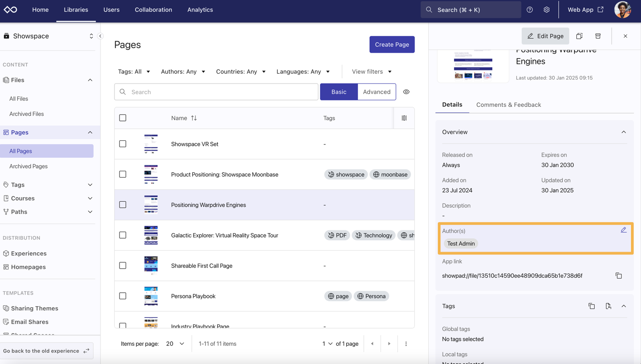The height and width of the screenshot is (364, 641).
Task: Change the items per page dropdown
Action: click(175, 344)
